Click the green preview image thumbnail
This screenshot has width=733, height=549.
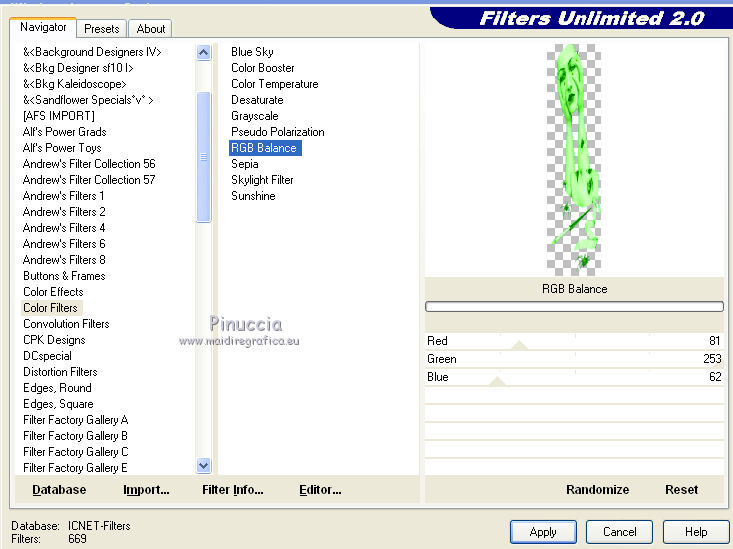click(x=574, y=160)
